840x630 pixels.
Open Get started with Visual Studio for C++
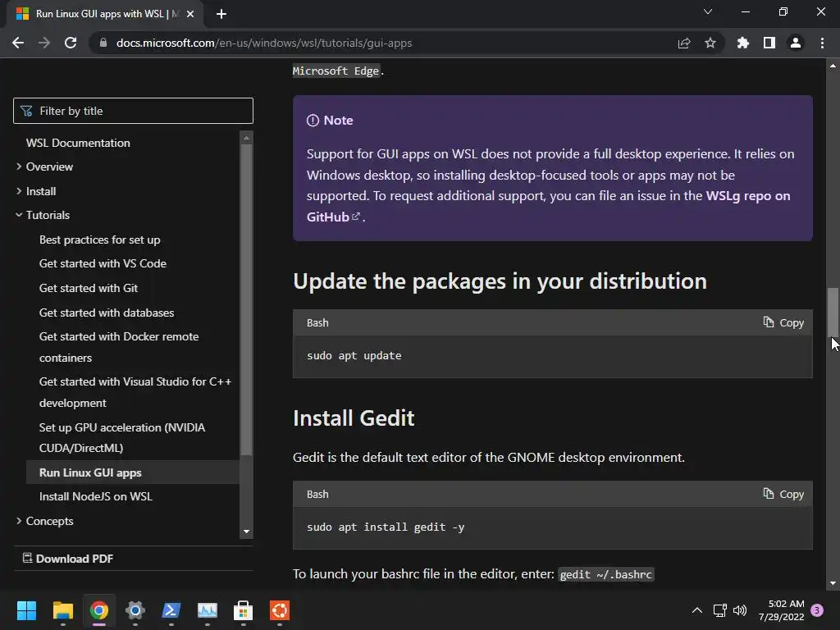click(x=135, y=392)
